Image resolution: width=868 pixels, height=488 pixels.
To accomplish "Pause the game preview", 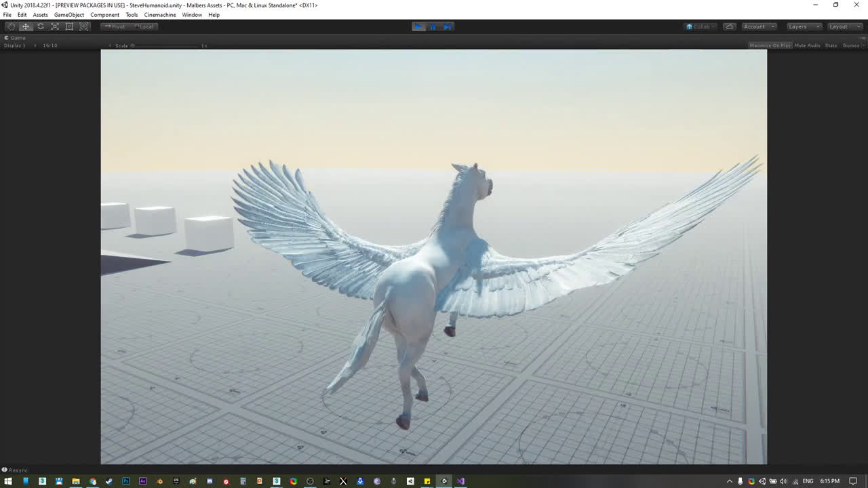I will tap(433, 26).
